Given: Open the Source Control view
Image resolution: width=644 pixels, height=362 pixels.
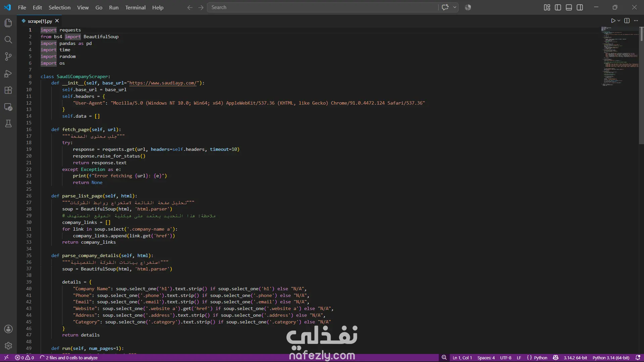Looking at the screenshot, I should pyautogui.click(x=8, y=56).
